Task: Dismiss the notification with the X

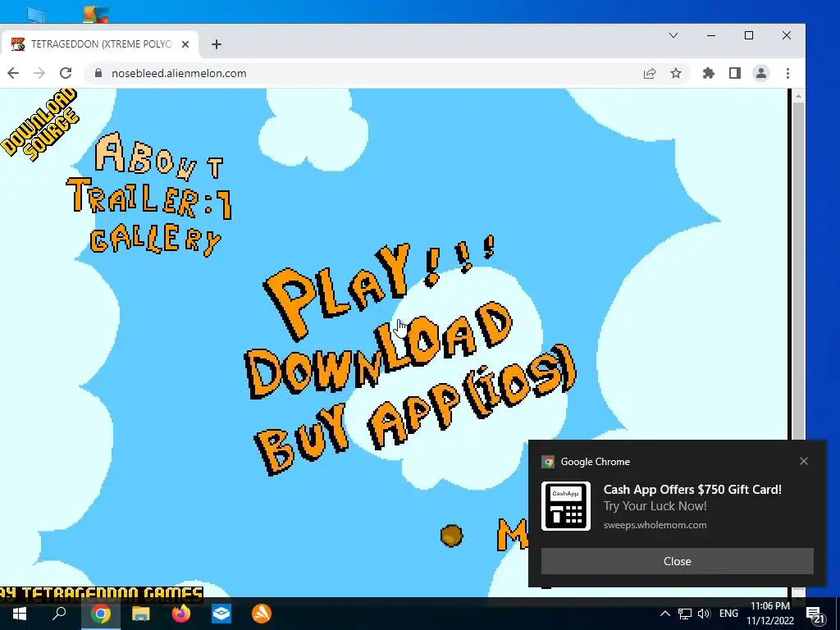Action: (804, 461)
